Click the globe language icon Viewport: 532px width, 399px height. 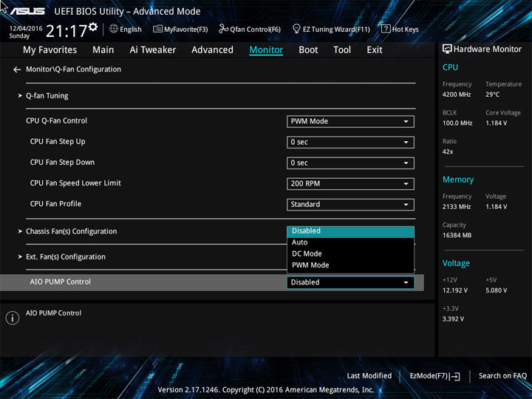tap(114, 29)
